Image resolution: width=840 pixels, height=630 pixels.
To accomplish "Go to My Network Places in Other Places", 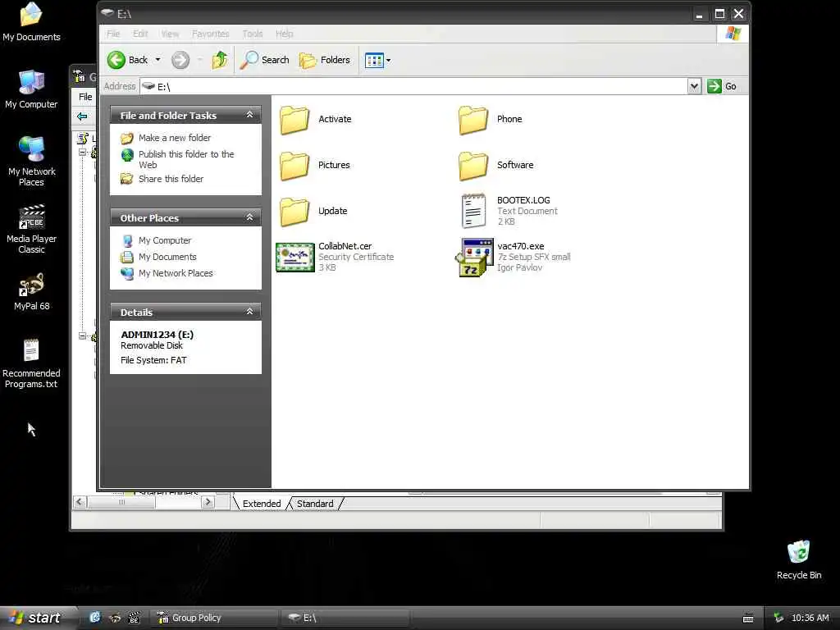I will point(176,272).
